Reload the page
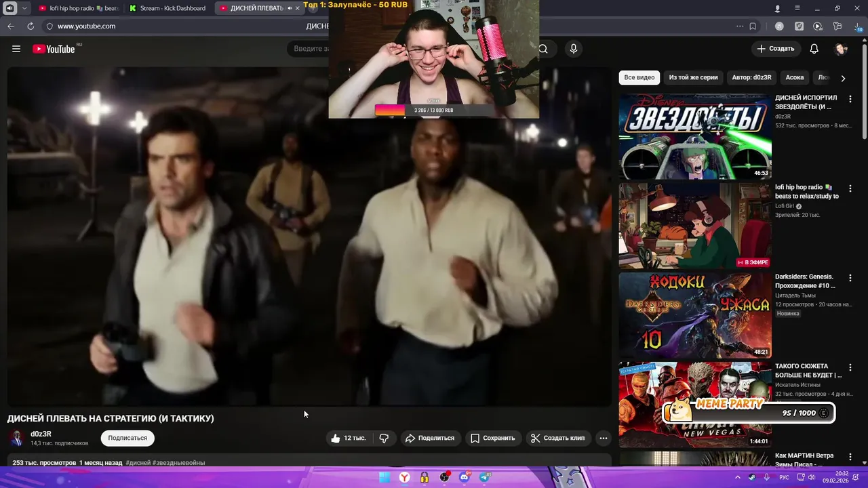Viewport: 868px width, 488px height. click(x=31, y=26)
